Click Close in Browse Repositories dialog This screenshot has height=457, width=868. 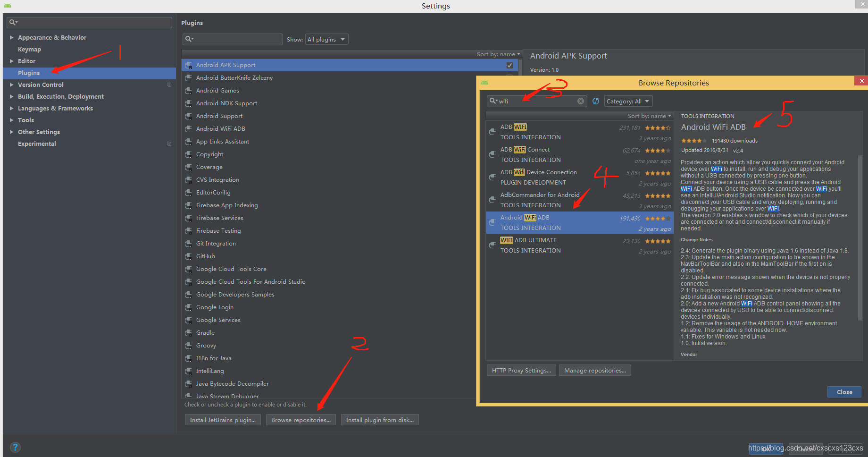(844, 392)
